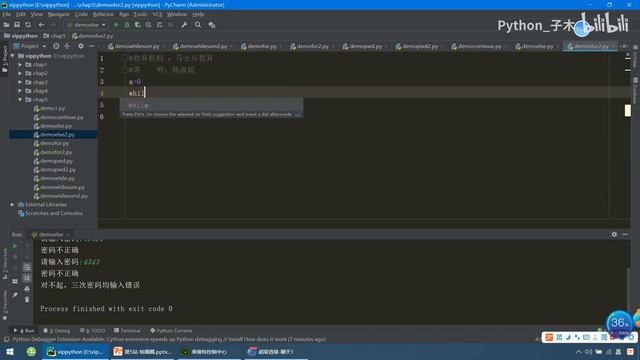Viewport: 640px width, 360px height.
Task: Open the TODO tool window tab
Action: [x=93, y=331]
